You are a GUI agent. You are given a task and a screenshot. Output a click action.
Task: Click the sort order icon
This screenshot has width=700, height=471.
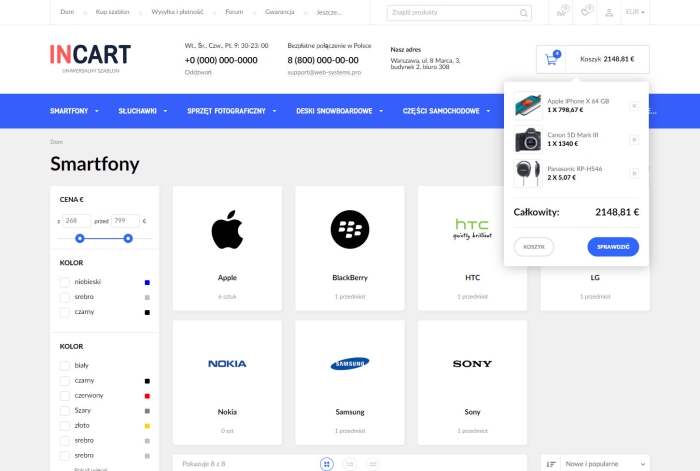click(x=551, y=464)
